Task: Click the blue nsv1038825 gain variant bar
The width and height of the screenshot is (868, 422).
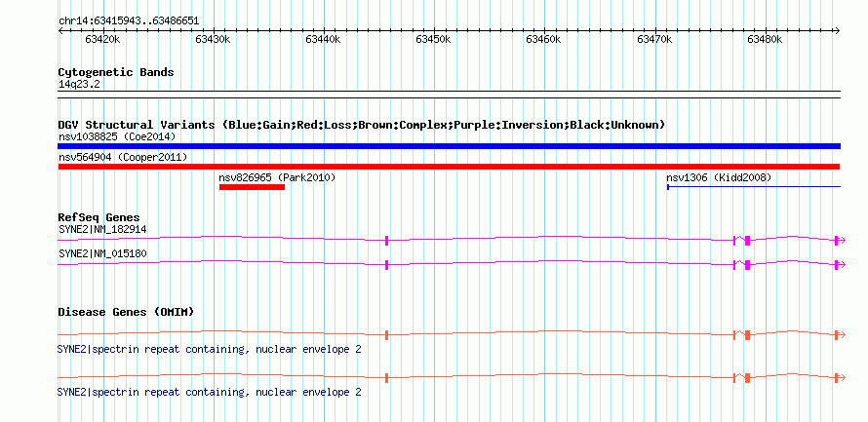Action: point(449,146)
